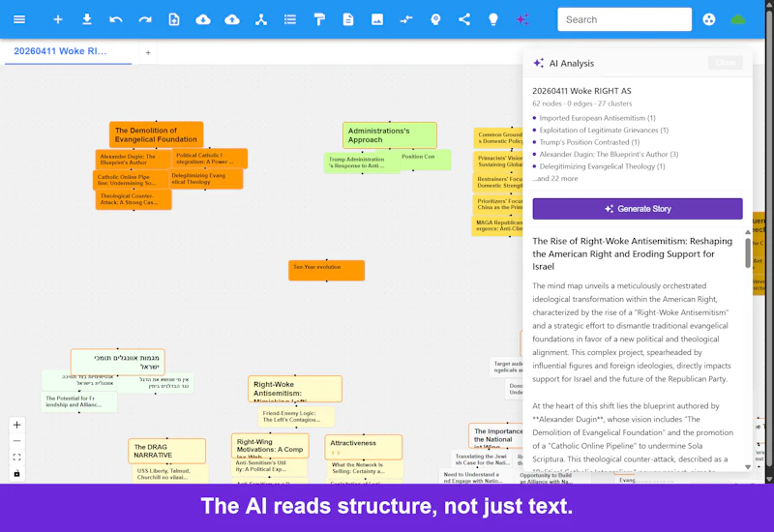The image size is (774, 532).
Task: Toggle the canvas lock
Action: tap(16, 473)
